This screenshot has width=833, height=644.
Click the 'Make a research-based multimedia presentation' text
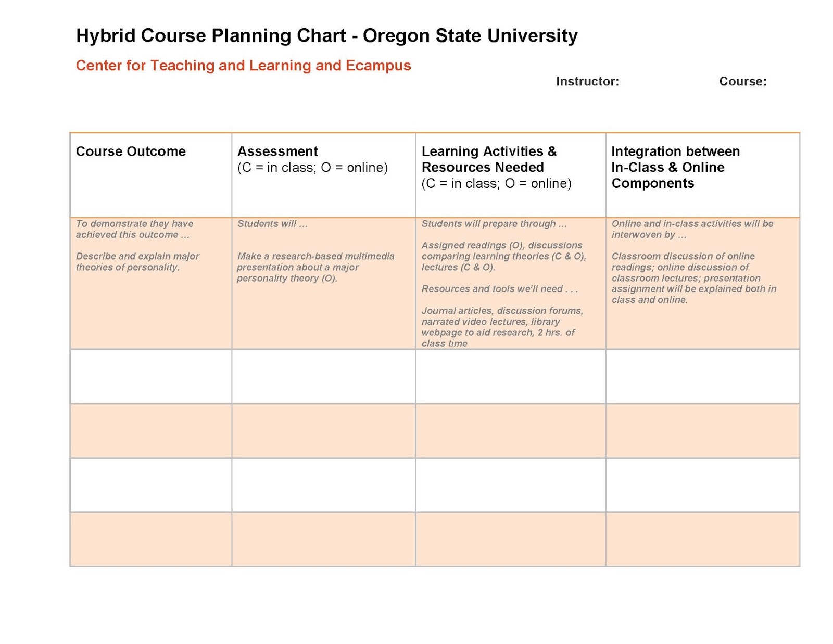coord(315,267)
